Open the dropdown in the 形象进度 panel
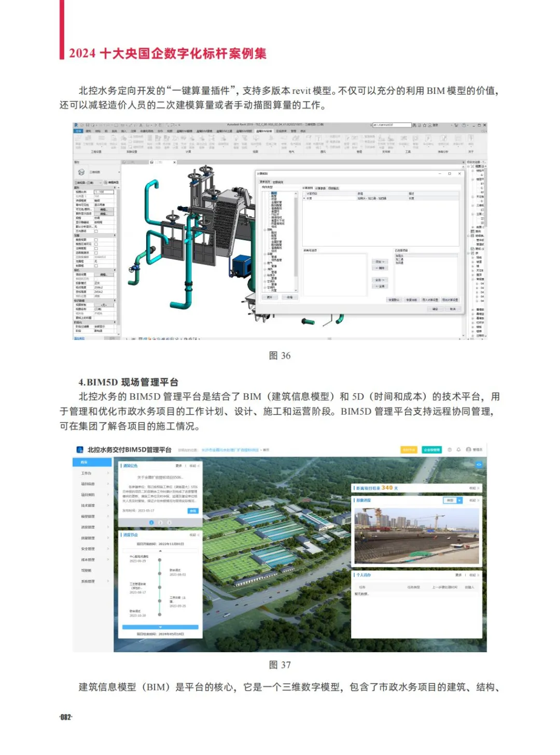This screenshot has height=755, width=560. (459, 500)
